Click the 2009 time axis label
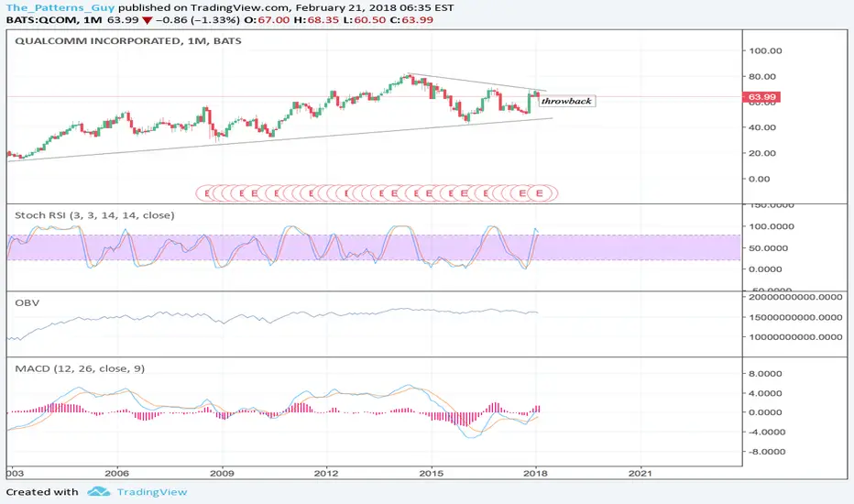854x504 pixels. click(x=222, y=473)
